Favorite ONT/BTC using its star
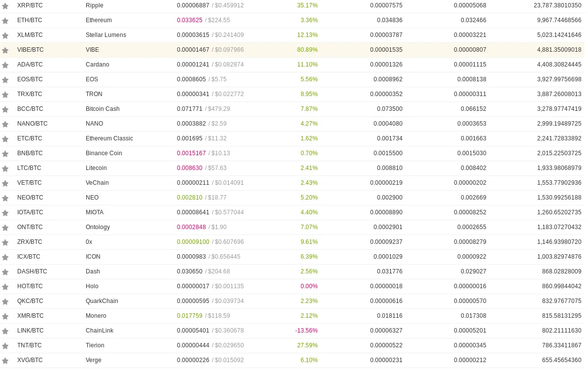Screen dimensions: 588x369 tap(5, 228)
